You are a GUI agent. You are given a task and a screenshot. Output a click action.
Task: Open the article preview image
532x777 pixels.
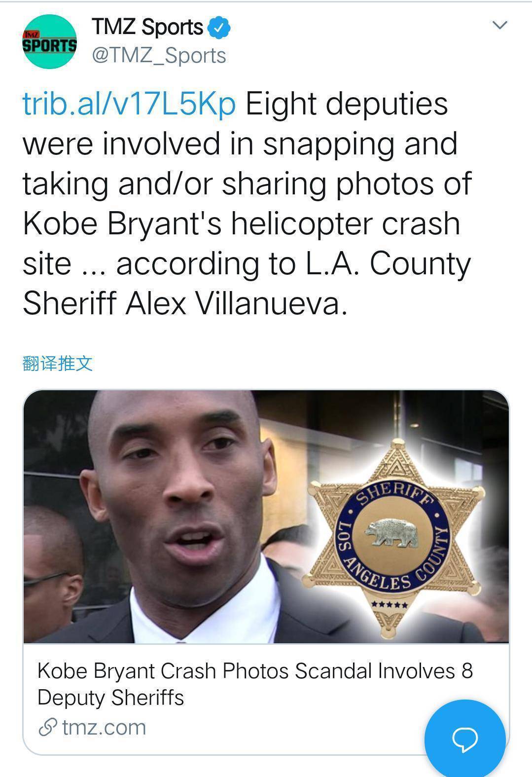[x=266, y=517]
